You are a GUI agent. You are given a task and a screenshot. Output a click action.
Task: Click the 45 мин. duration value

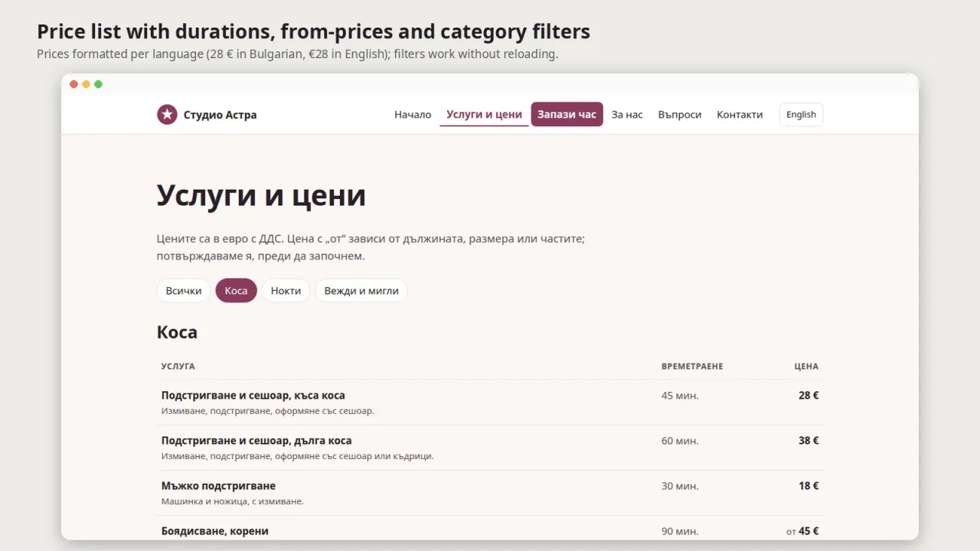pyautogui.click(x=680, y=396)
